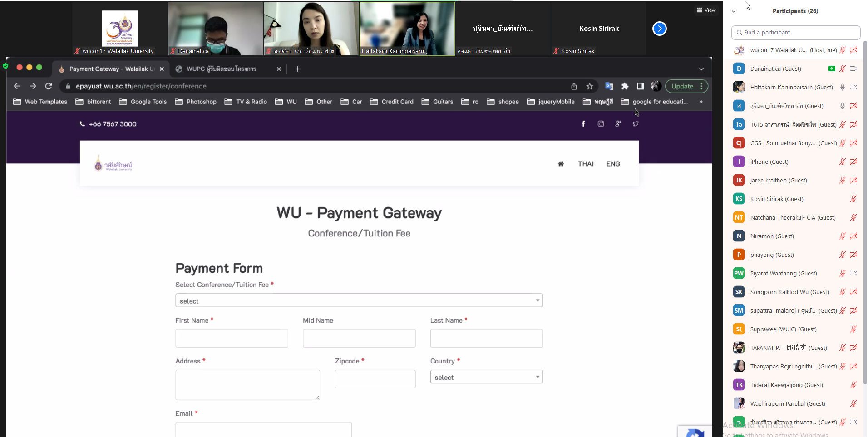
Task: Click the Facebook icon in purple header
Action: (583, 124)
